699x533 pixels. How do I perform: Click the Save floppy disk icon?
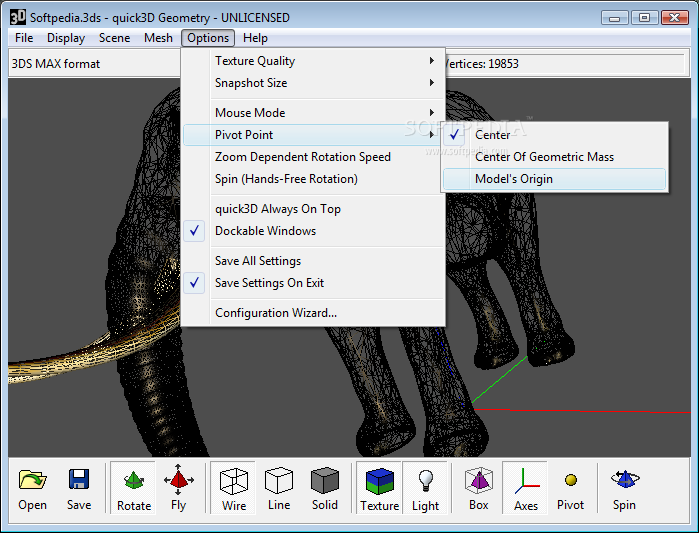[79, 480]
